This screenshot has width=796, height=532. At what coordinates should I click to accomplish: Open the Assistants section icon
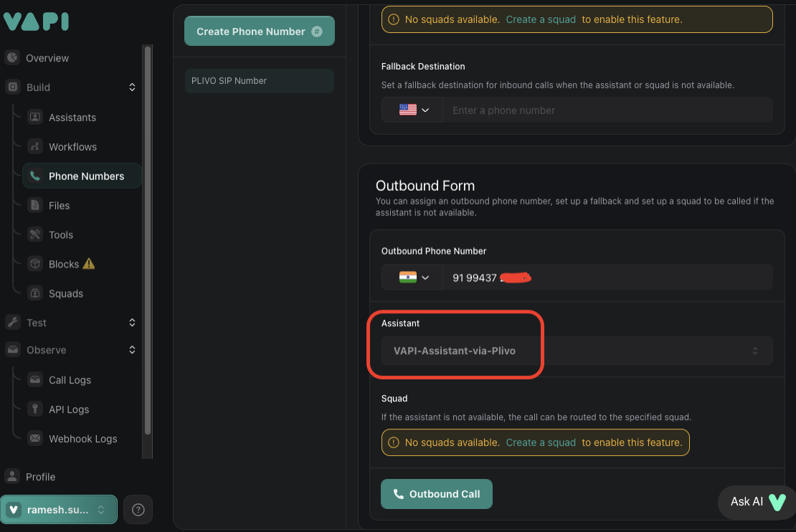coord(35,117)
